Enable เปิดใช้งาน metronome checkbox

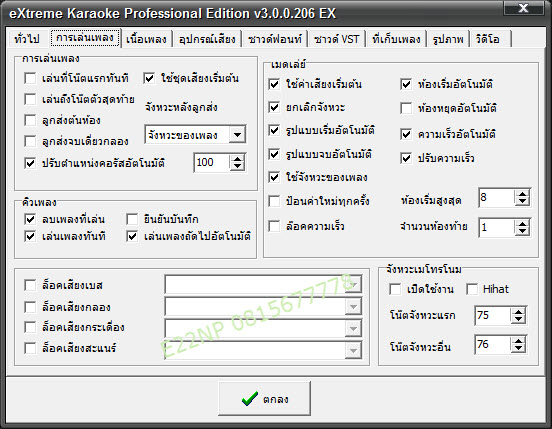(395, 289)
